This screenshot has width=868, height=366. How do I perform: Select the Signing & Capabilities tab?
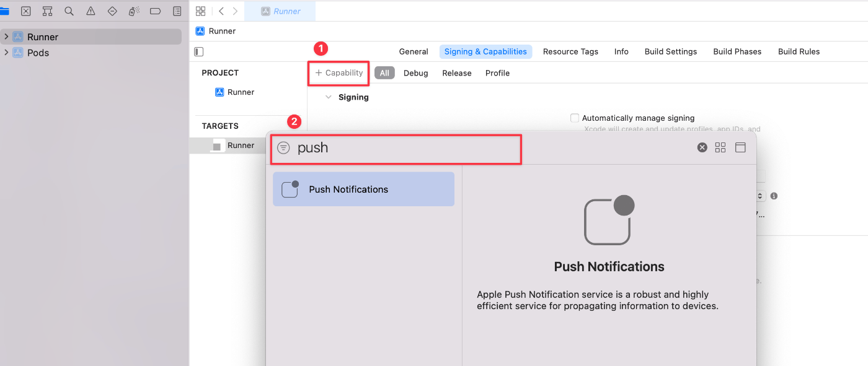point(485,52)
